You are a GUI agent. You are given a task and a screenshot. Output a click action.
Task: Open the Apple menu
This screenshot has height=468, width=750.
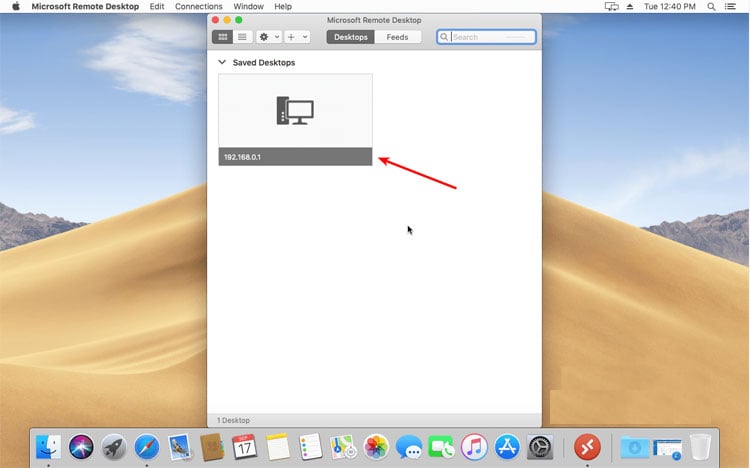tap(16, 6)
